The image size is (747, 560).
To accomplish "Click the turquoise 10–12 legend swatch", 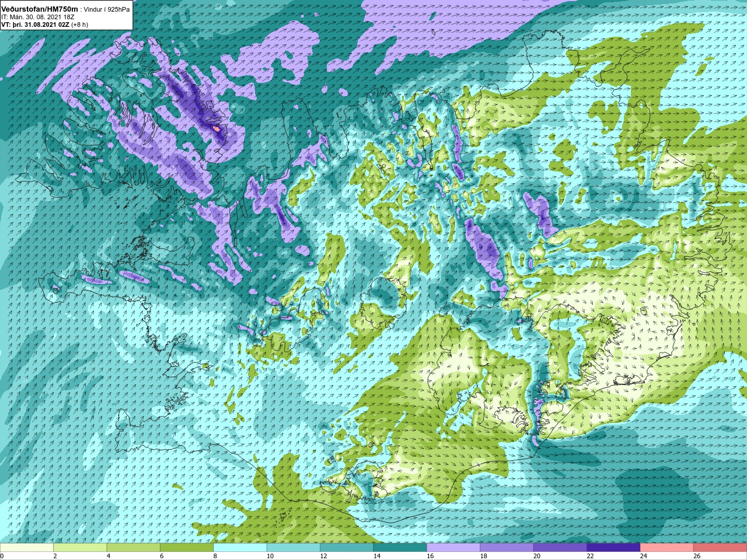I will pyautogui.click(x=294, y=548).
